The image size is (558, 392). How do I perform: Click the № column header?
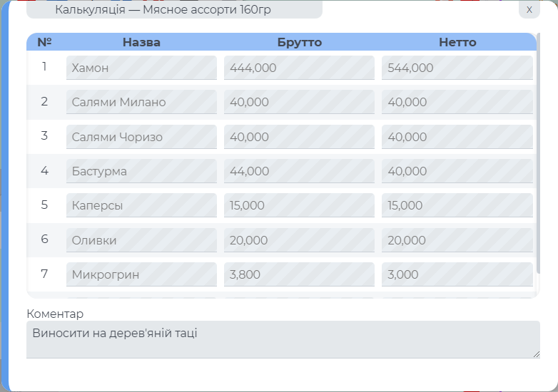(44, 42)
